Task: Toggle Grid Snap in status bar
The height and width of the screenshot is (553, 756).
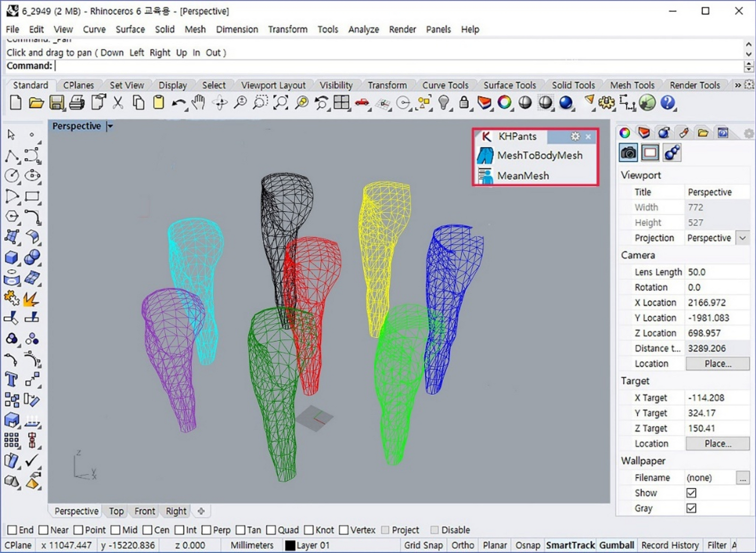Action: click(423, 546)
